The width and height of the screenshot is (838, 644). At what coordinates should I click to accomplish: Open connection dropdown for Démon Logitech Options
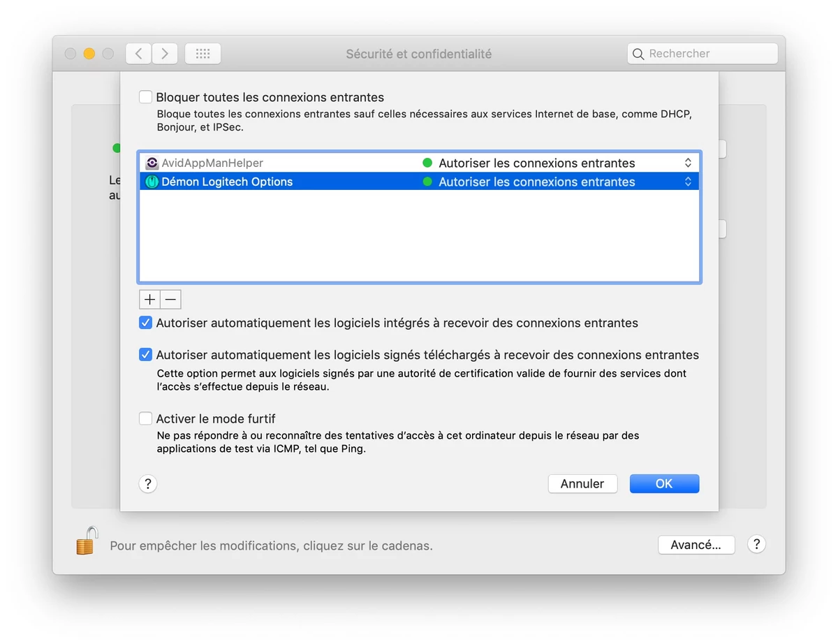[688, 182]
